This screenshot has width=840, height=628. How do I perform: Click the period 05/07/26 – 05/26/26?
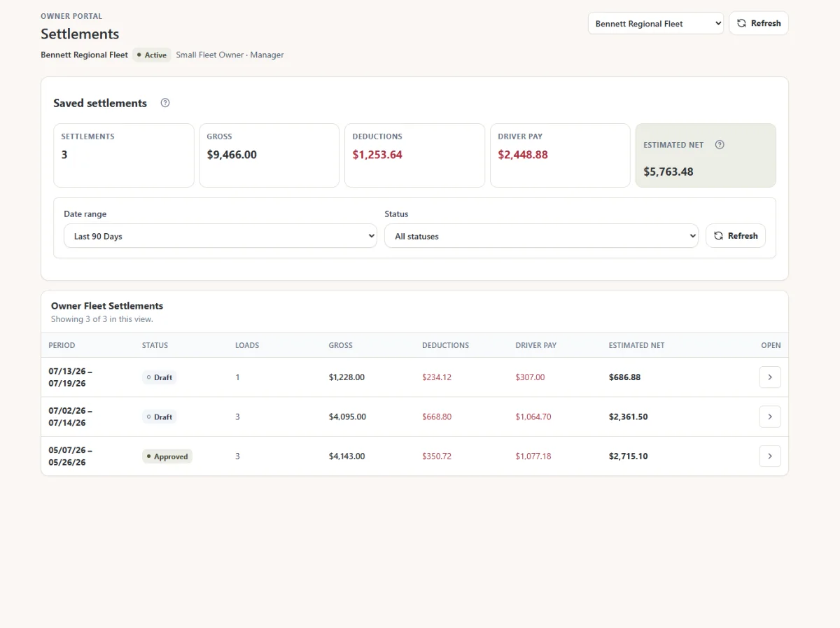(70, 456)
